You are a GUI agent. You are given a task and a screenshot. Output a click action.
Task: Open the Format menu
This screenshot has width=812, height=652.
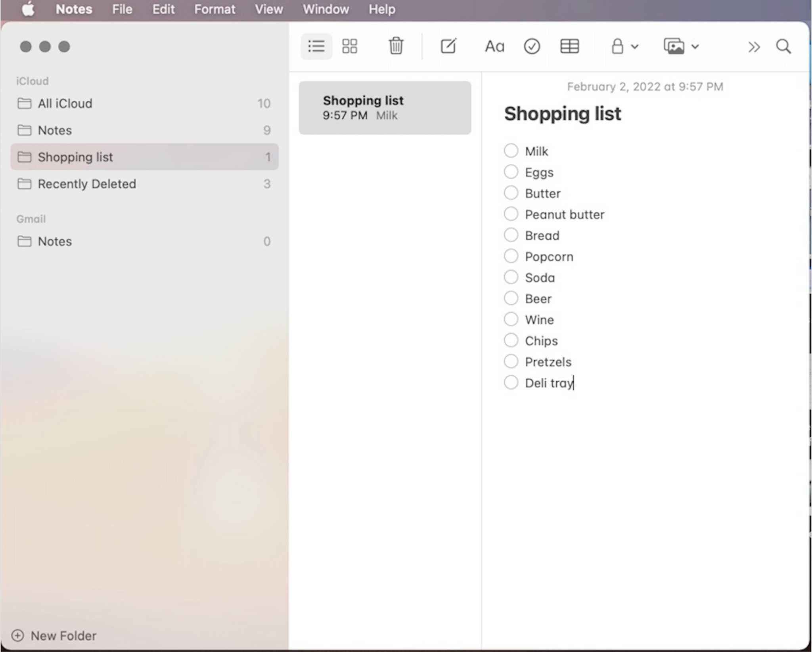point(214,10)
